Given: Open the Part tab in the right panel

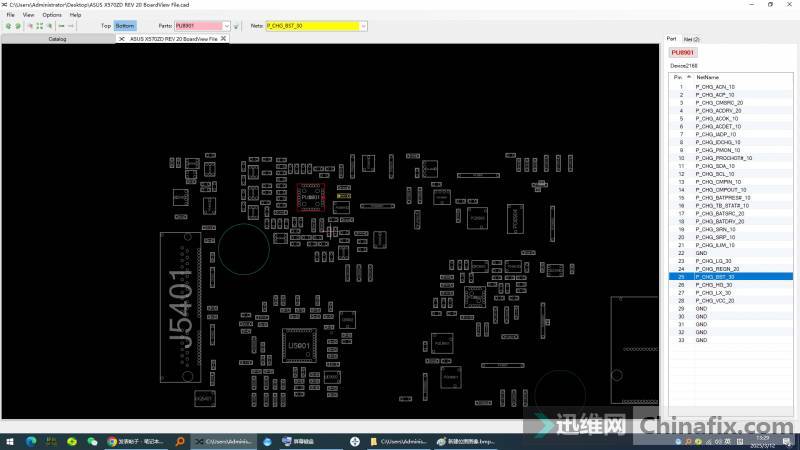Looking at the screenshot, I should (x=671, y=39).
